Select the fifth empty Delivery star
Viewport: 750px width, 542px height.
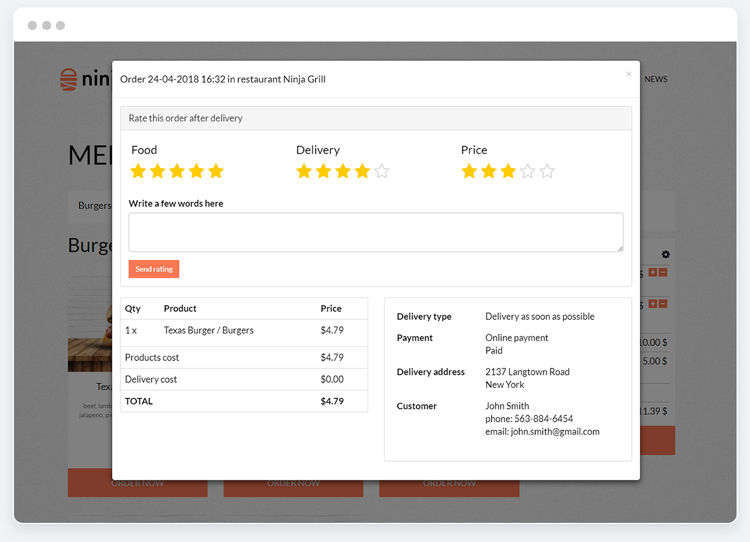(381, 171)
